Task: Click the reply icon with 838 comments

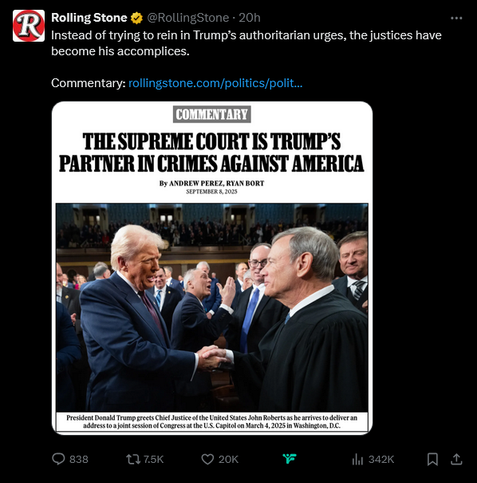Action: tap(58, 459)
